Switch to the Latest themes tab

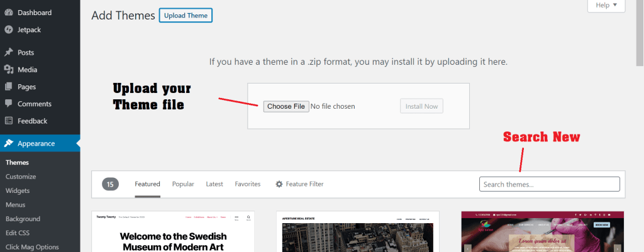click(214, 184)
